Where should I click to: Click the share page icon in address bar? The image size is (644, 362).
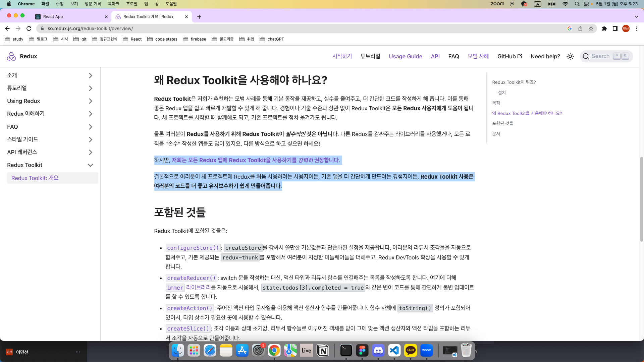tap(580, 28)
